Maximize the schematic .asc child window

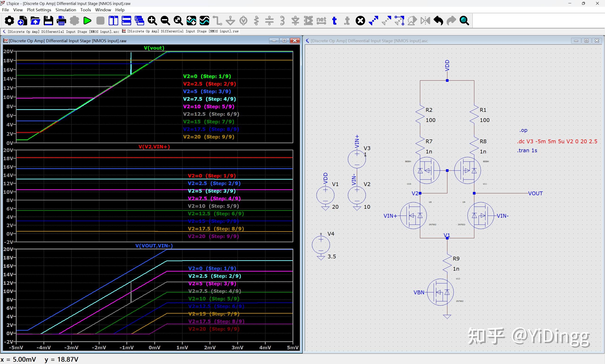[586, 41]
